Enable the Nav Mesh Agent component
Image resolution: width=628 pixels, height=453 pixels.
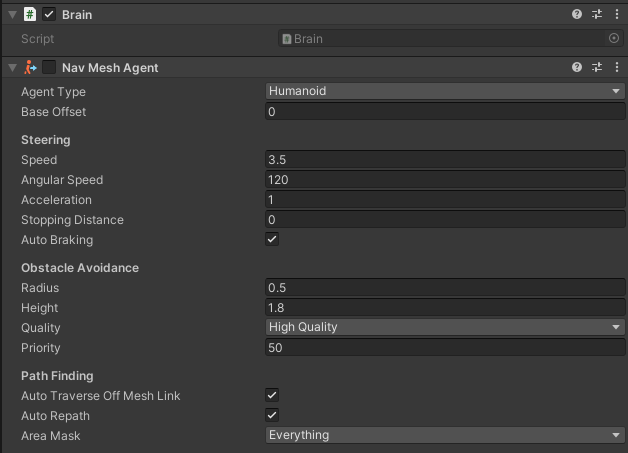tap(49, 67)
